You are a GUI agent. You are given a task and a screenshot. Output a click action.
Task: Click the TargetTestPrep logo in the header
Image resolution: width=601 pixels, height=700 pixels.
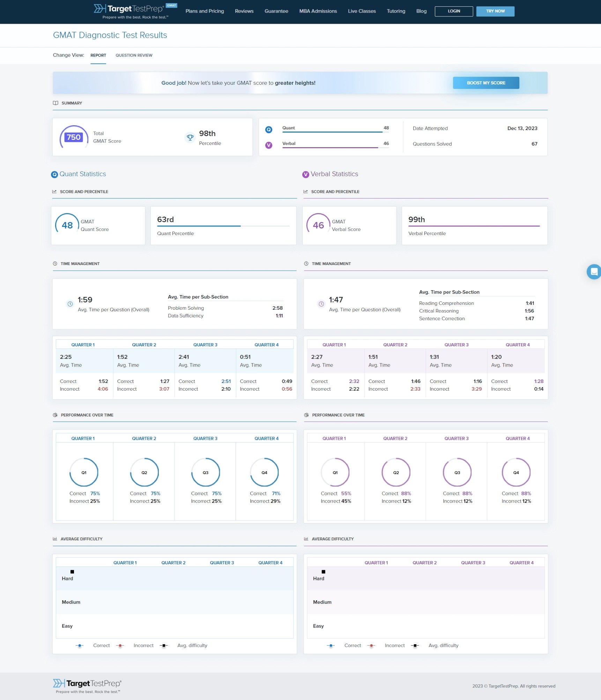tap(135, 11)
